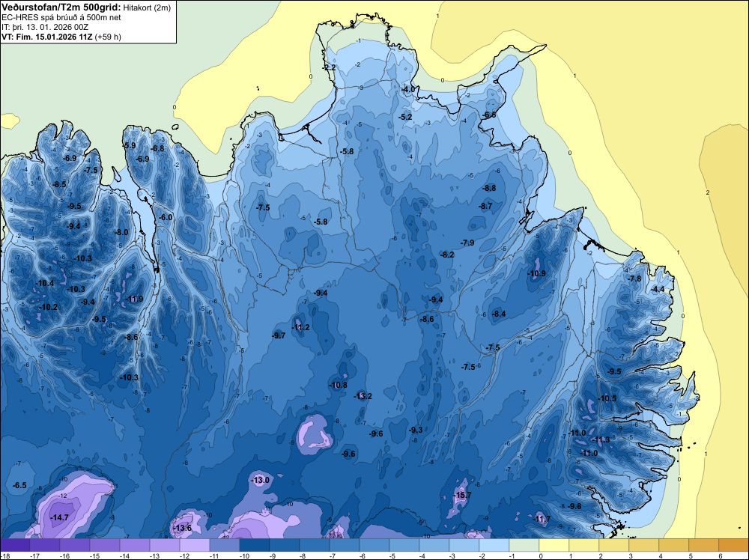Click the -8.8 temperature label

[x=489, y=188]
